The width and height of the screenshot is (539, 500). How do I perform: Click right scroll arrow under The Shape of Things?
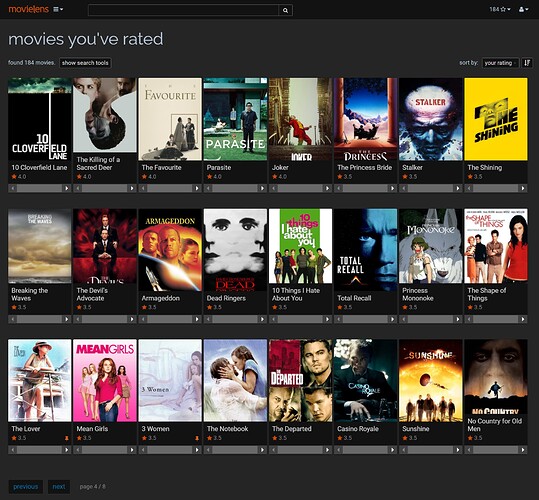click(523, 319)
